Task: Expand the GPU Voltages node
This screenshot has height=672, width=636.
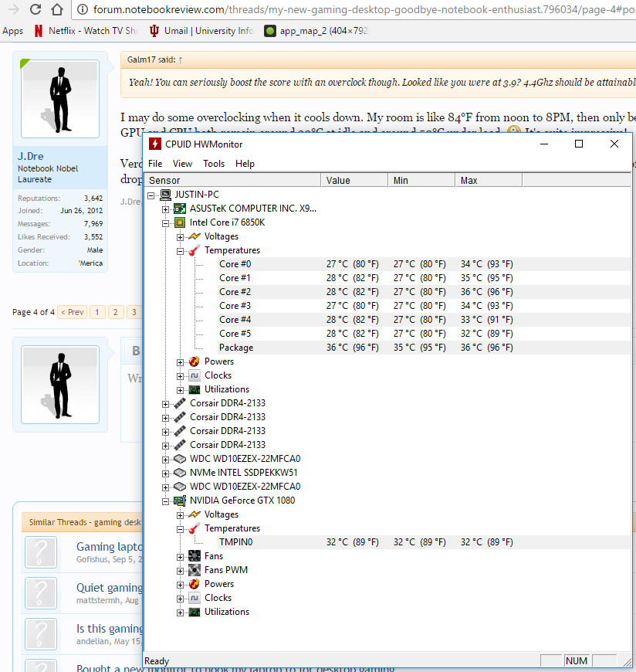Action: 181,515
